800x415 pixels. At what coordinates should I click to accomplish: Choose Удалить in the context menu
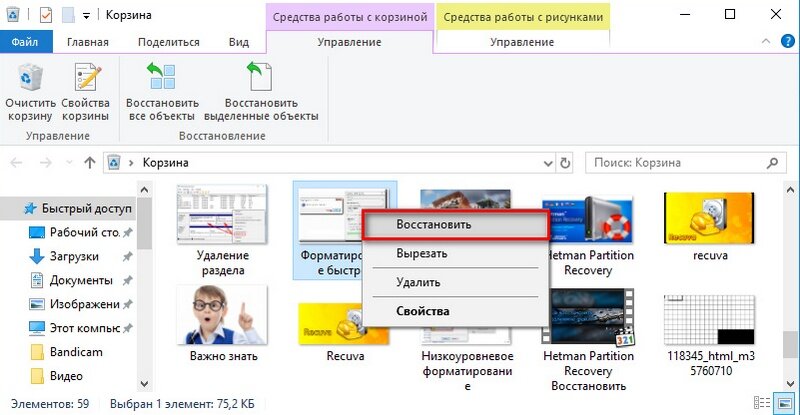point(456,282)
